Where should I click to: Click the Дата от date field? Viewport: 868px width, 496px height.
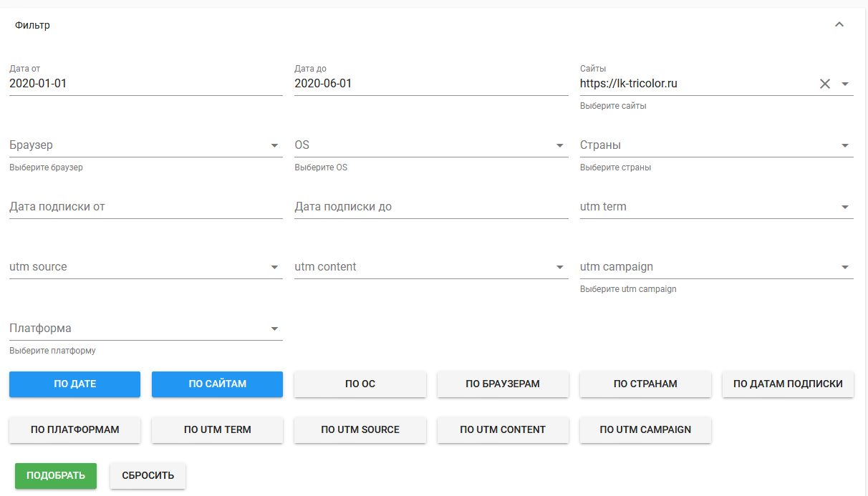coord(145,84)
